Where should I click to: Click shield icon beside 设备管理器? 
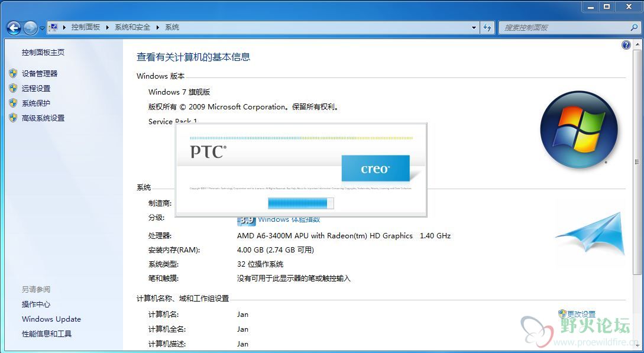[13, 73]
